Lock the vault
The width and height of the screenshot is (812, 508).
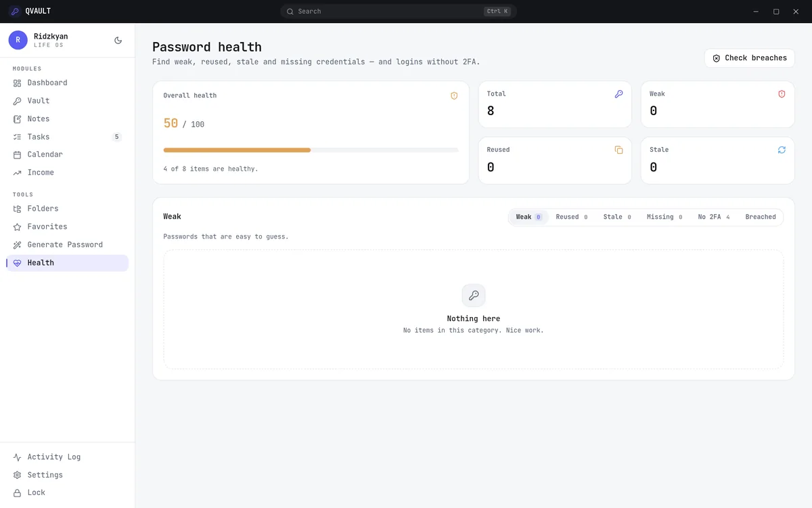[x=68, y=493]
